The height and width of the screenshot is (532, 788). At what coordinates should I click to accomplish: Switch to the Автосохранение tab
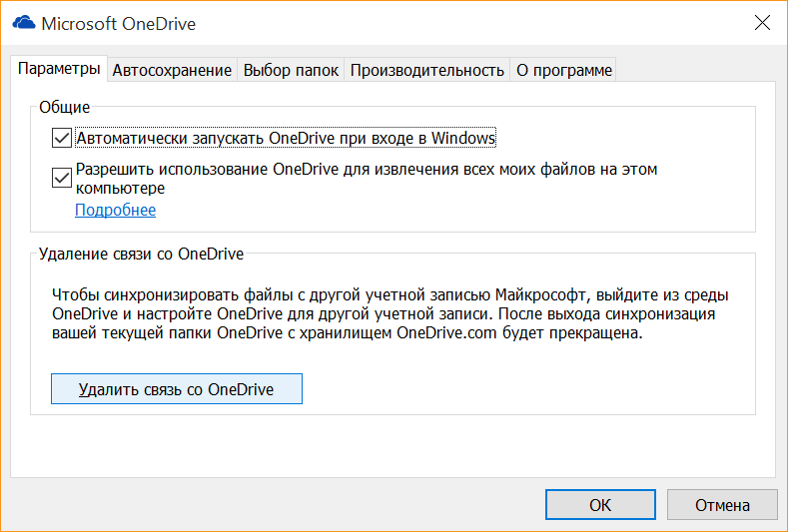click(x=172, y=70)
